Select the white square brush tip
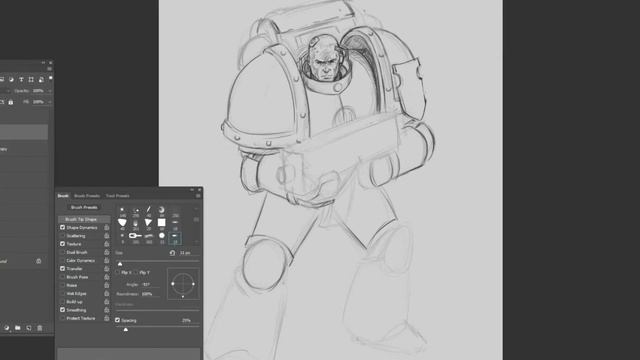The height and width of the screenshot is (360, 640). pyautogui.click(x=162, y=222)
